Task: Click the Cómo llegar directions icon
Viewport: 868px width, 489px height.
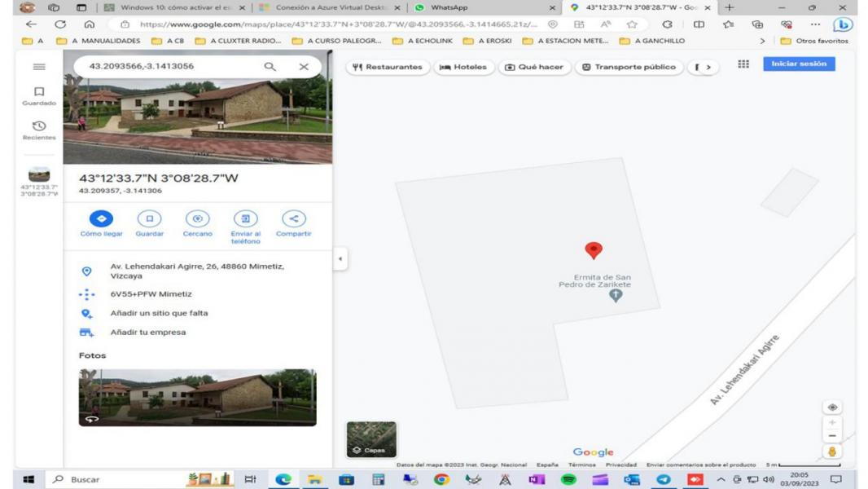Action: point(101,219)
